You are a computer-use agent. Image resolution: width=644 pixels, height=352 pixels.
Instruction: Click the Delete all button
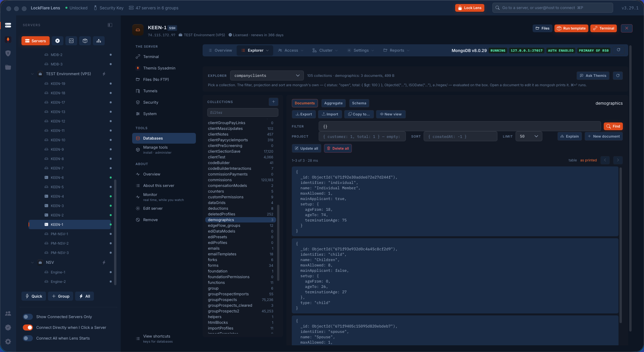pos(338,148)
